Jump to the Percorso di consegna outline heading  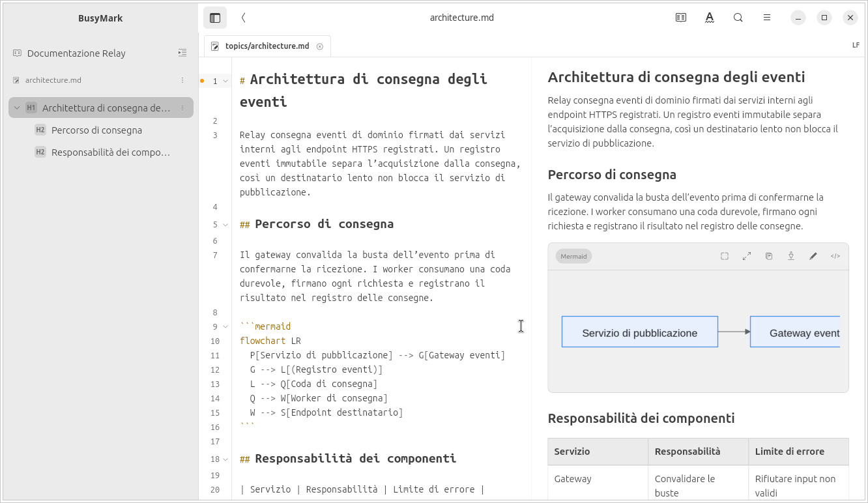point(96,130)
